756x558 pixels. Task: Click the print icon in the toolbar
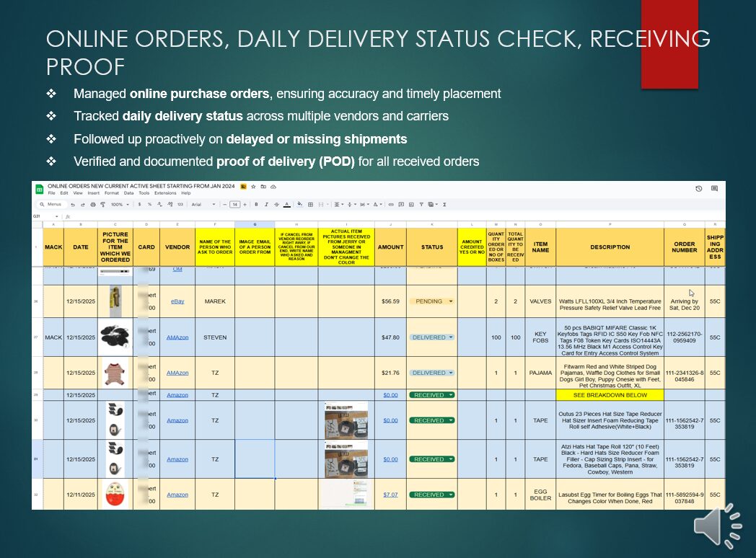pos(93,205)
